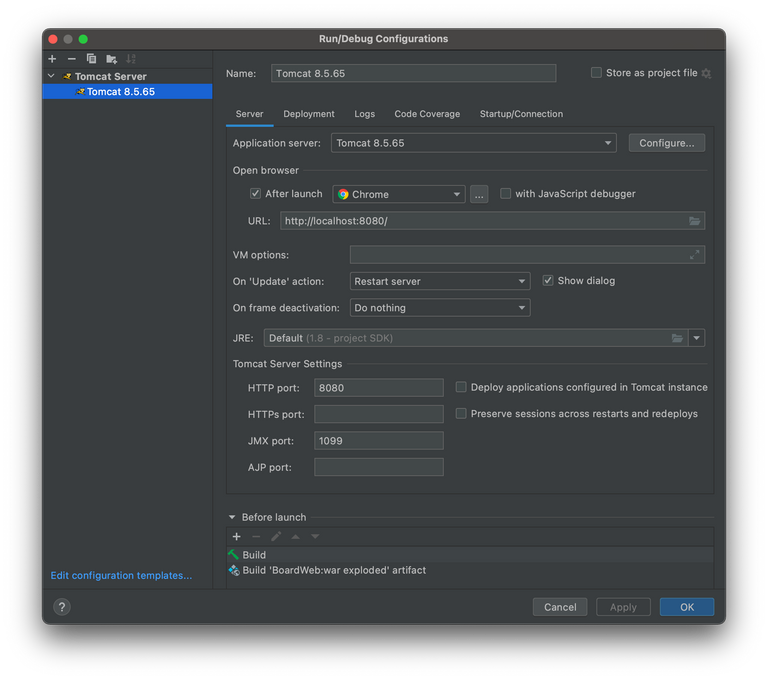Switch to the Code Coverage tab

[x=427, y=114]
